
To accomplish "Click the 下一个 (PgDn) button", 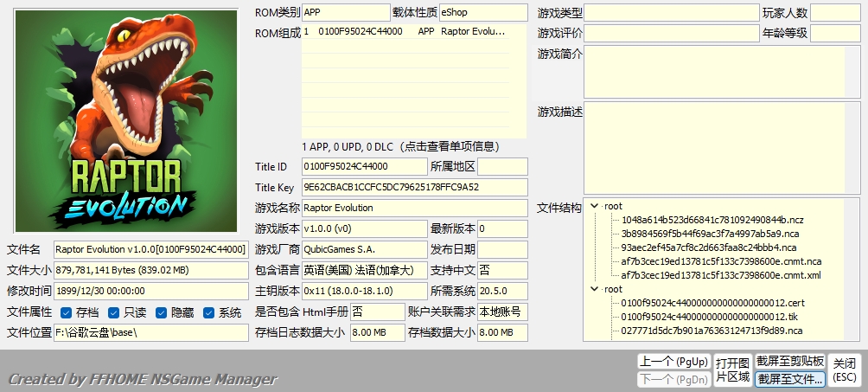I will coord(673,380).
